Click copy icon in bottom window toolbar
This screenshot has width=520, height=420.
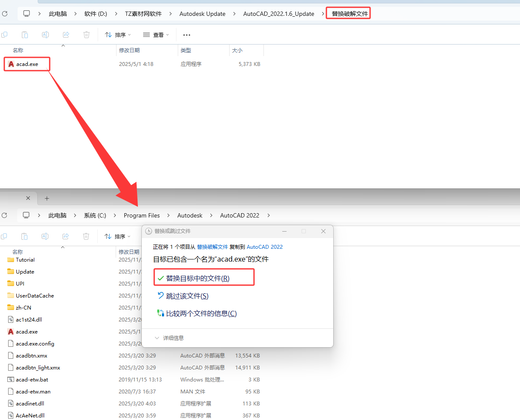coord(4,236)
